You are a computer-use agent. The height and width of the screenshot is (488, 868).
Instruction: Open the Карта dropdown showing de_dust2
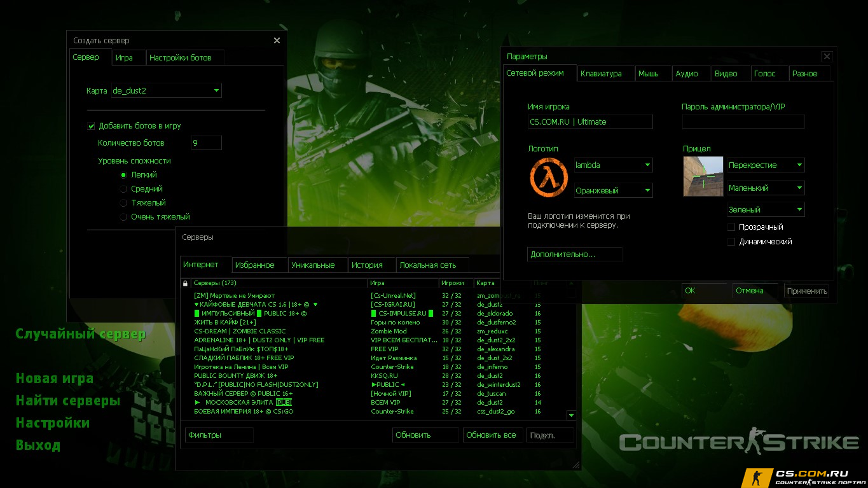coord(167,91)
